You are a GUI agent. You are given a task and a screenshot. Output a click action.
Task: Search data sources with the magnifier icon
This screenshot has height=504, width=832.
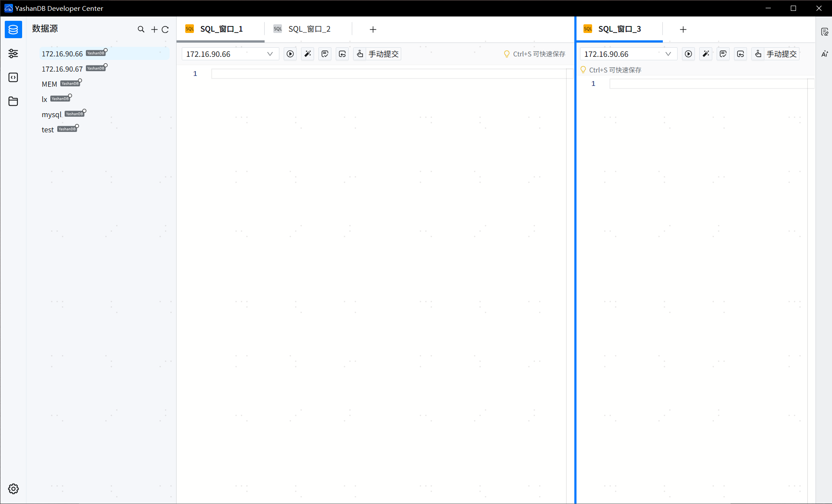141,29
